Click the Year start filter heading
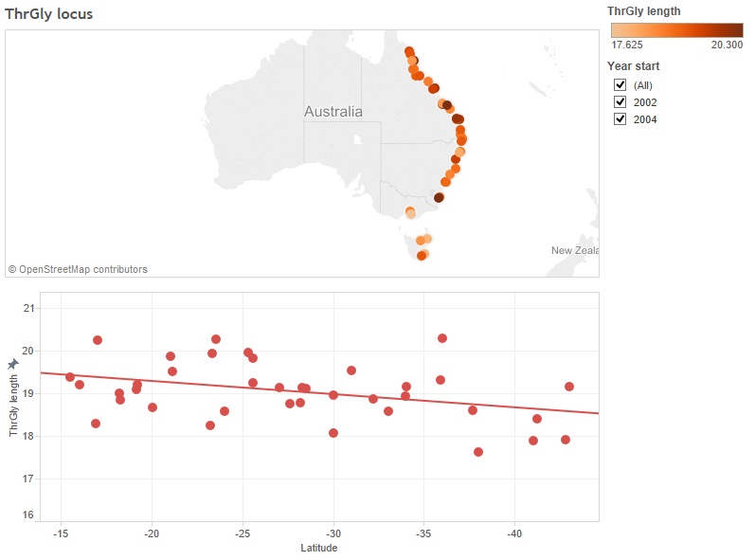 pos(633,66)
